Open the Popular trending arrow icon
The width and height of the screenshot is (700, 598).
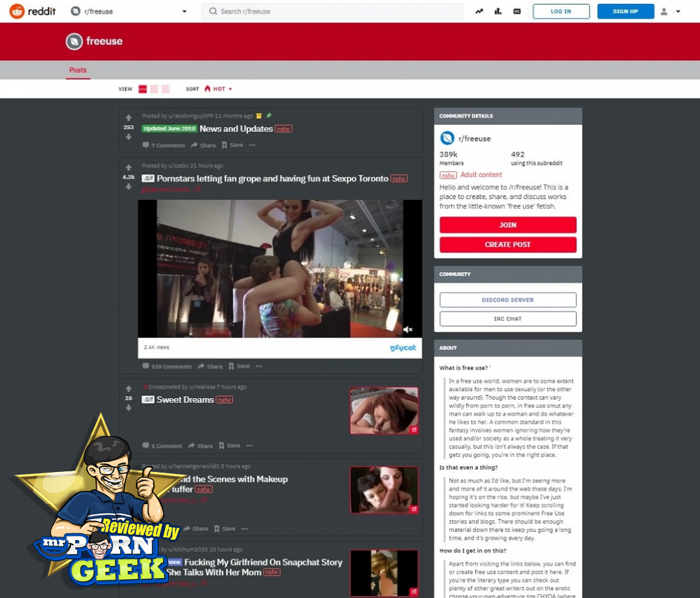coord(479,11)
